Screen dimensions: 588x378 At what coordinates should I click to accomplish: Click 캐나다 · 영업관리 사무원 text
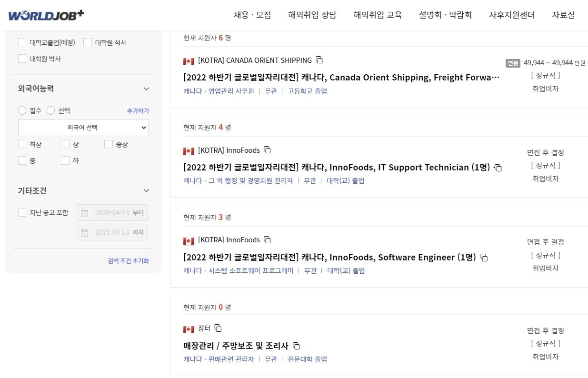click(x=219, y=91)
